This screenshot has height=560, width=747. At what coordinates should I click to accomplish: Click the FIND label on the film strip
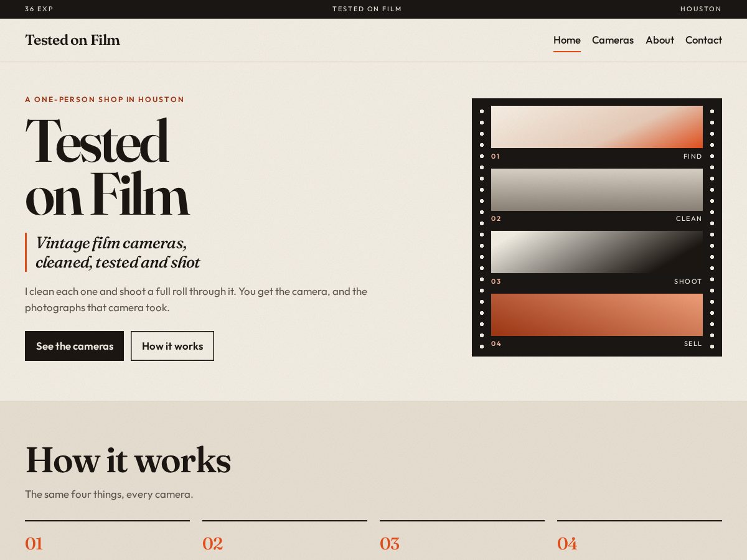693,157
